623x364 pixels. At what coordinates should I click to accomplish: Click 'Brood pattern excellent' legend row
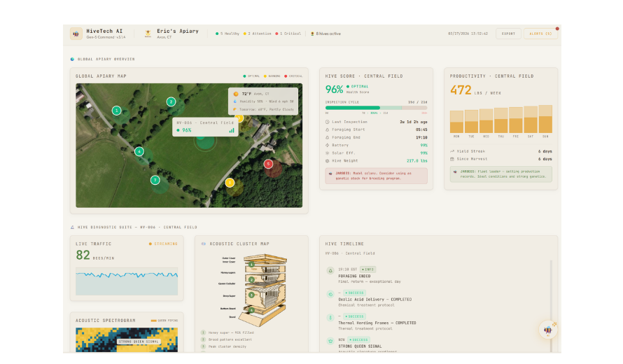pos(227,339)
